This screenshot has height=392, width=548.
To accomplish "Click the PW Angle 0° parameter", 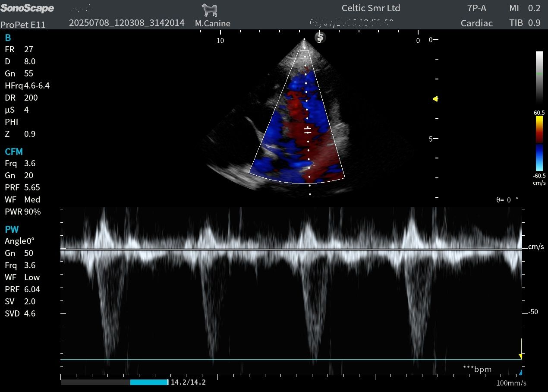I will pos(19,241).
